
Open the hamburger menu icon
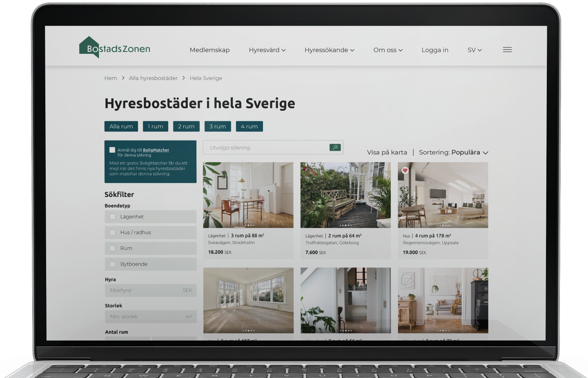pos(507,50)
